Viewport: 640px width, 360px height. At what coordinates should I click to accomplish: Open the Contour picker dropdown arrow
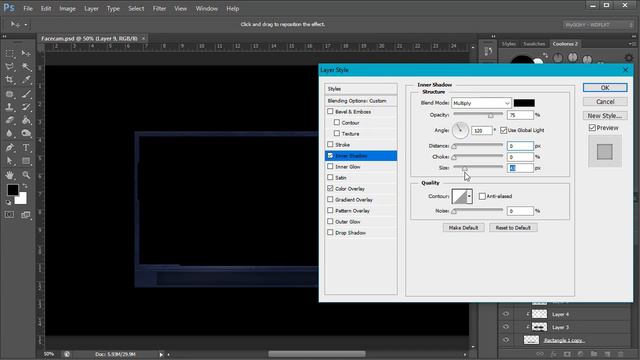[469, 196]
